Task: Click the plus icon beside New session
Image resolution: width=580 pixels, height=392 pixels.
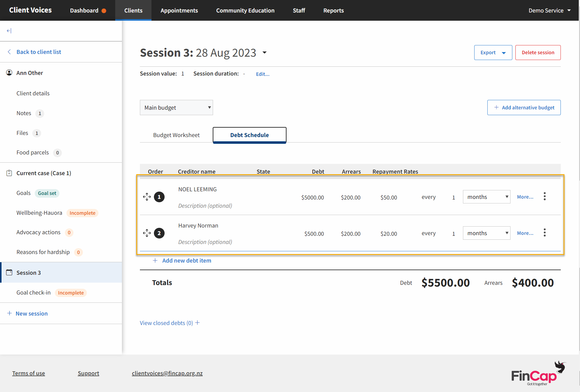Action: click(9, 313)
